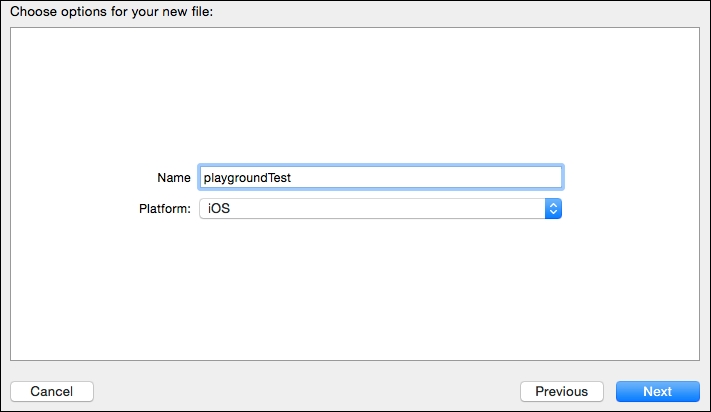Focus the Name text field
Screen dimensions: 711x412
coord(381,177)
